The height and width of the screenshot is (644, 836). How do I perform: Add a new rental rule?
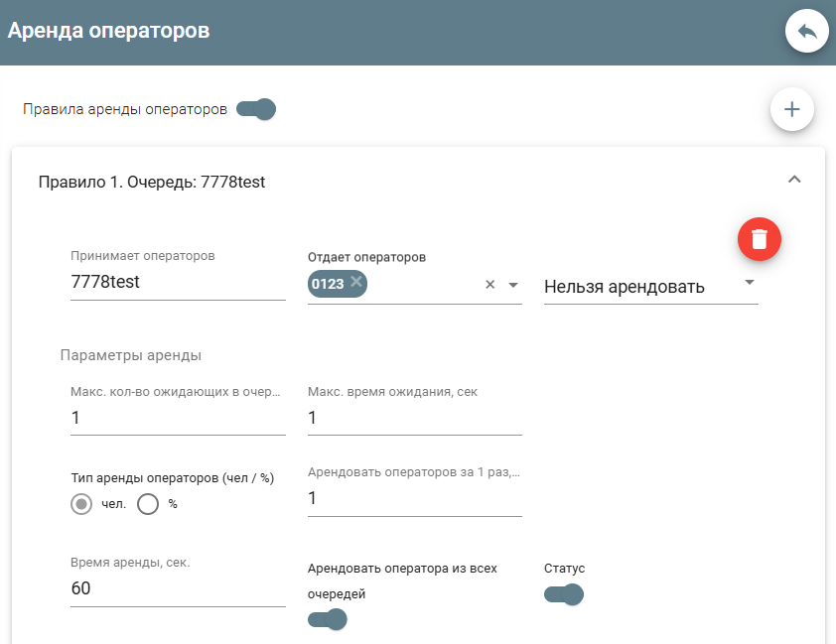pyautogui.click(x=792, y=109)
